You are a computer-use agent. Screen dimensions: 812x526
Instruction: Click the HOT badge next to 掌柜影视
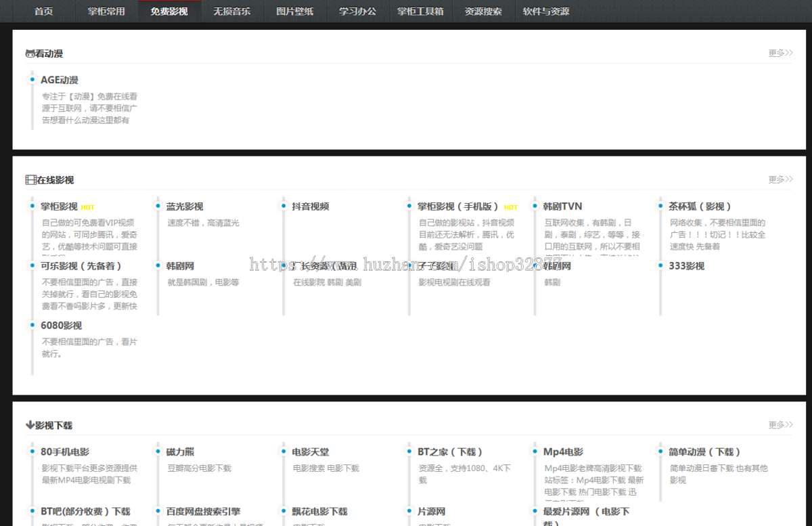click(x=88, y=207)
